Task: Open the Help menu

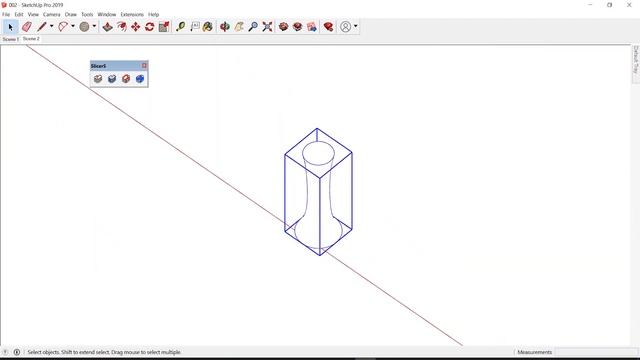Action: (x=153, y=15)
